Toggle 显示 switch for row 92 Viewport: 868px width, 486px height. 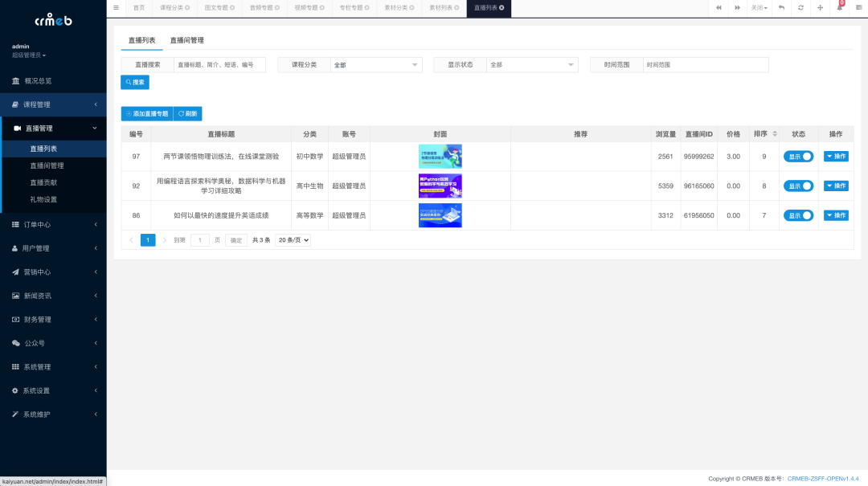pyautogui.click(x=798, y=186)
